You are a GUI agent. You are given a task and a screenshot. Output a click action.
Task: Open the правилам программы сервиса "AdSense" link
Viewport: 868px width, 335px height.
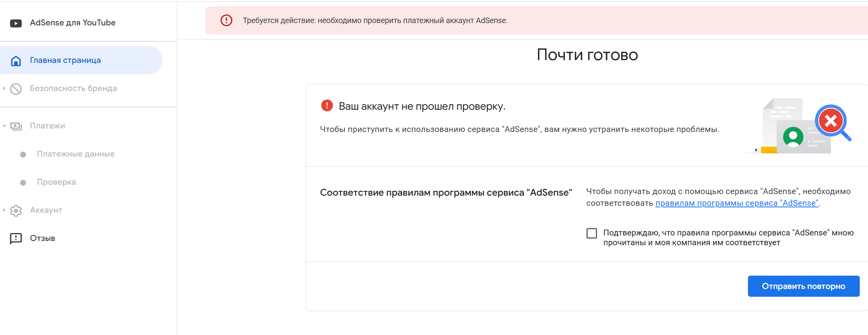tap(737, 203)
